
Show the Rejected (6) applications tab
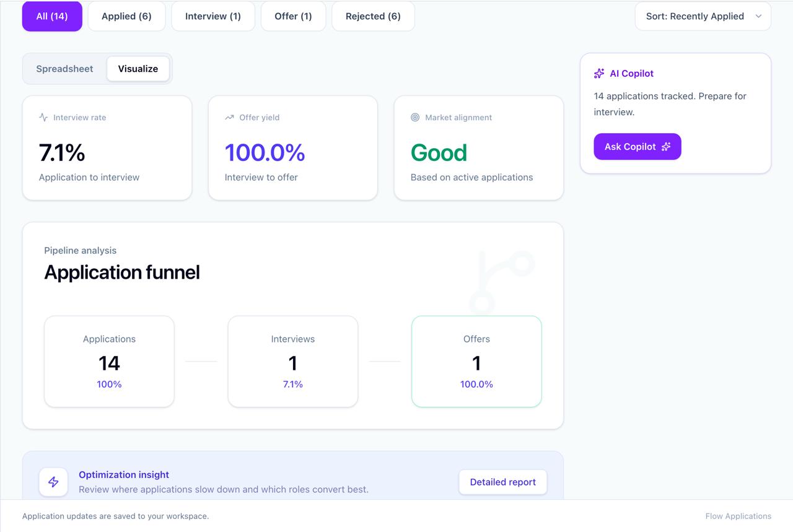pyautogui.click(x=373, y=16)
